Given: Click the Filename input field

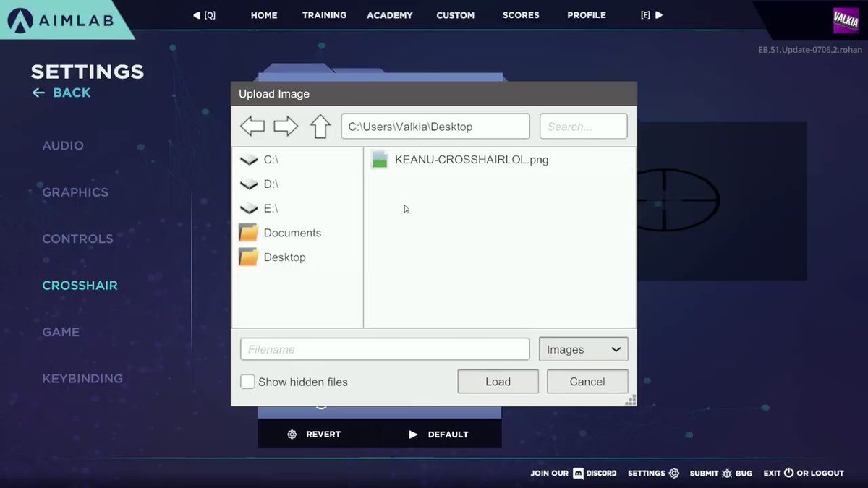Looking at the screenshot, I should pos(385,349).
